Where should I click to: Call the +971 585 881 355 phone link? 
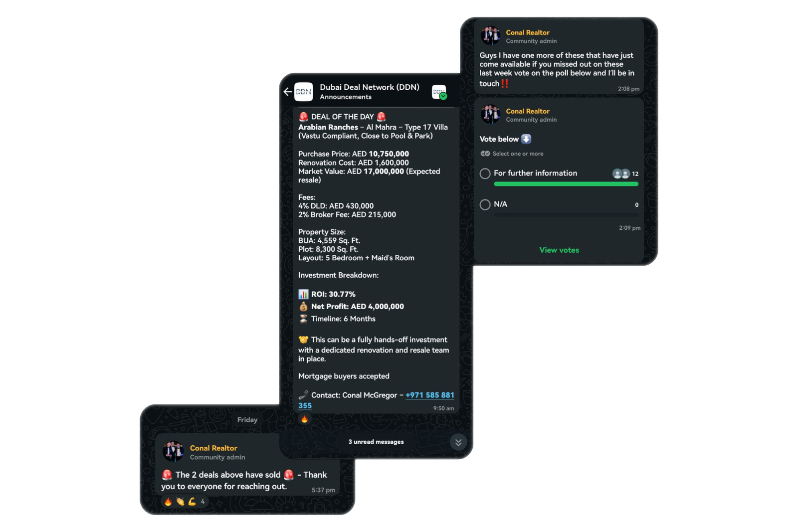pyautogui.click(x=376, y=400)
